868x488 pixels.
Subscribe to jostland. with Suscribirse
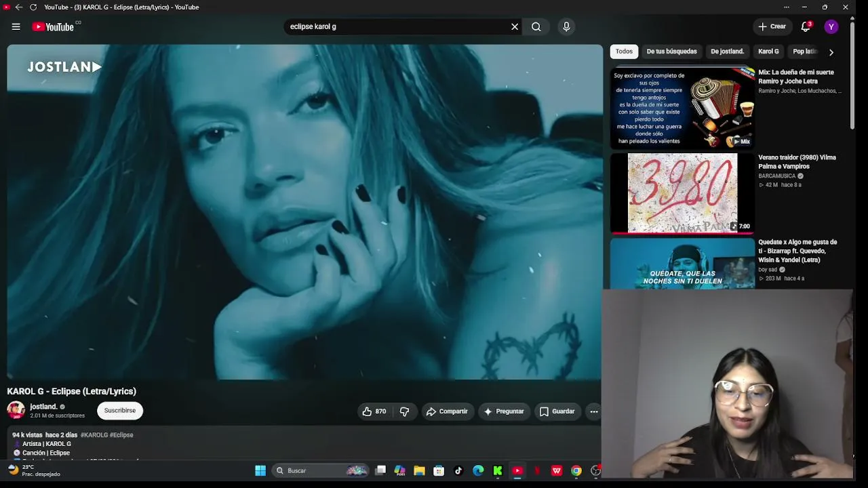[120, 410]
